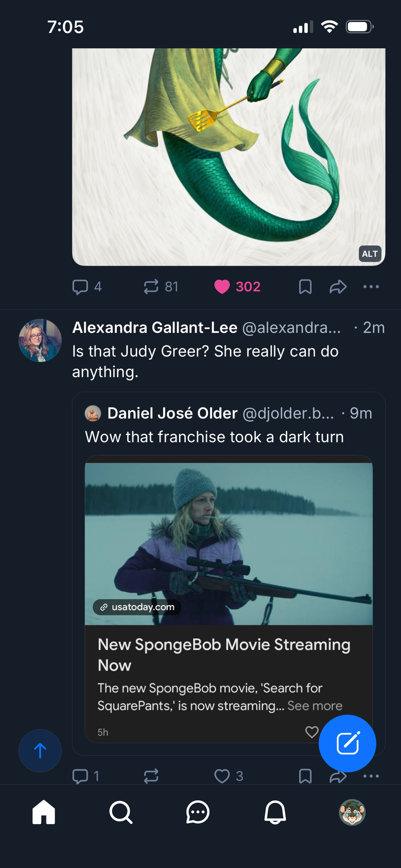Open Daniel José Older's quoted post
401x868 pixels.
pyautogui.click(x=226, y=437)
